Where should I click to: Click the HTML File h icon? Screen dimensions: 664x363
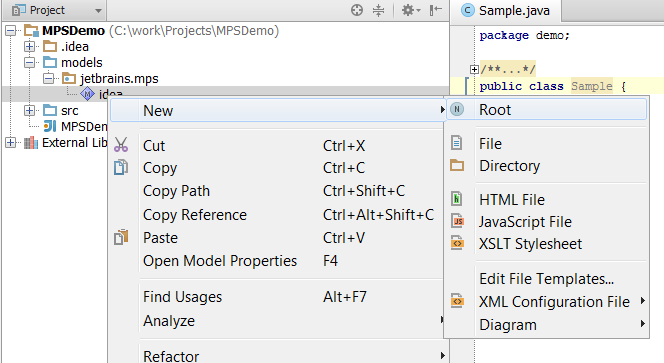pyautogui.click(x=456, y=199)
